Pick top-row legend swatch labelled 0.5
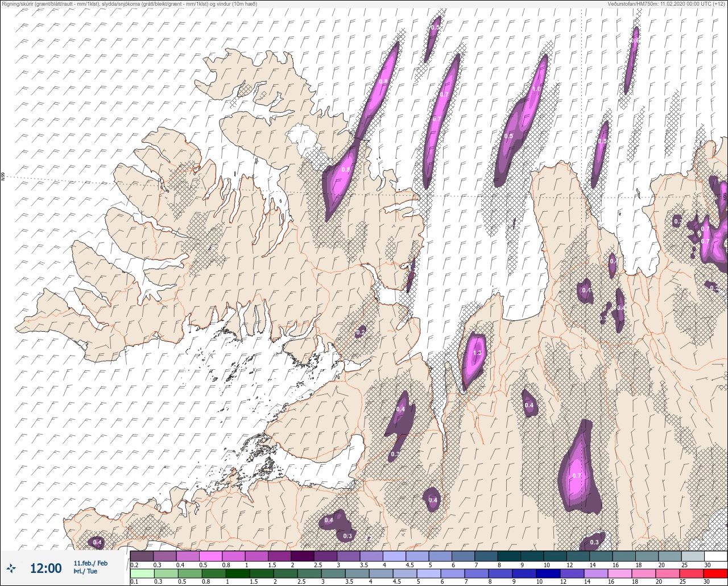The width and height of the screenshot is (728, 586). click(x=210, y=556)
